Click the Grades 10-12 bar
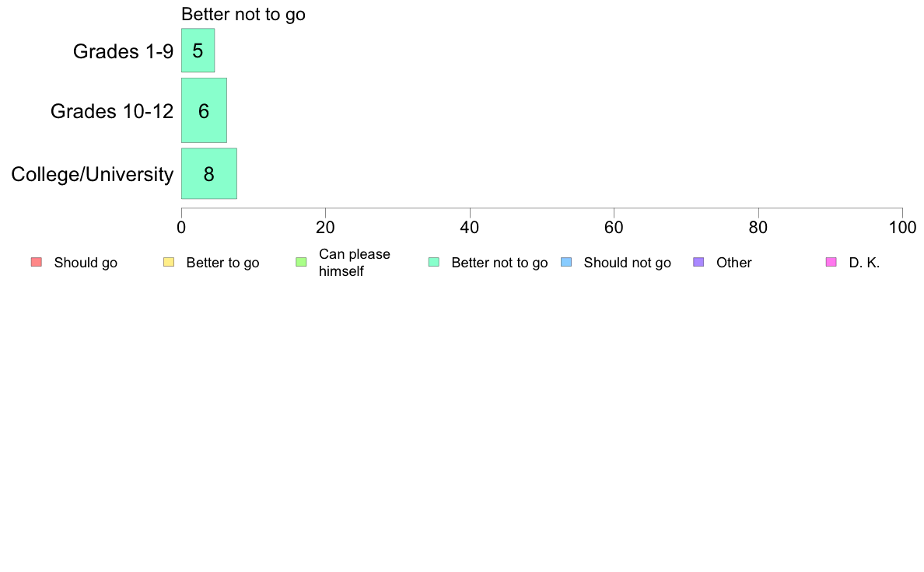This screenshot has width=924, height=572. (x=204, y=110)
